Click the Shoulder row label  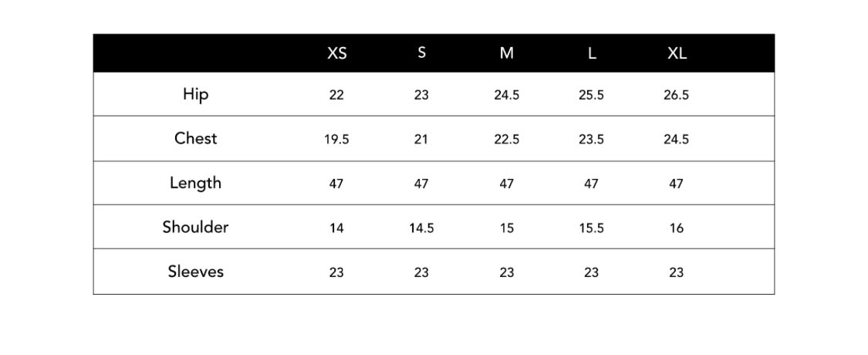196,227
